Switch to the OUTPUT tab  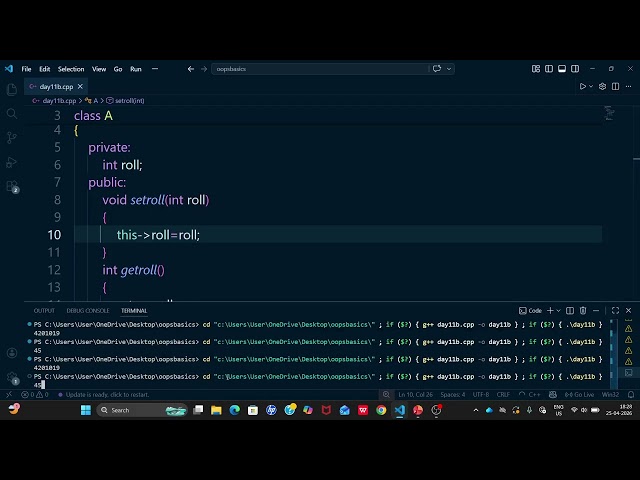click(44, 311)
